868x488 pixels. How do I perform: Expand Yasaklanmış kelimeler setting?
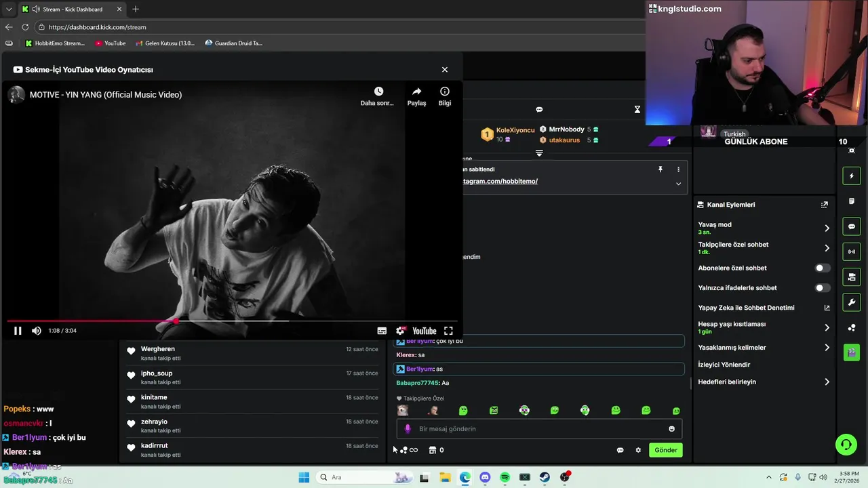764,348
